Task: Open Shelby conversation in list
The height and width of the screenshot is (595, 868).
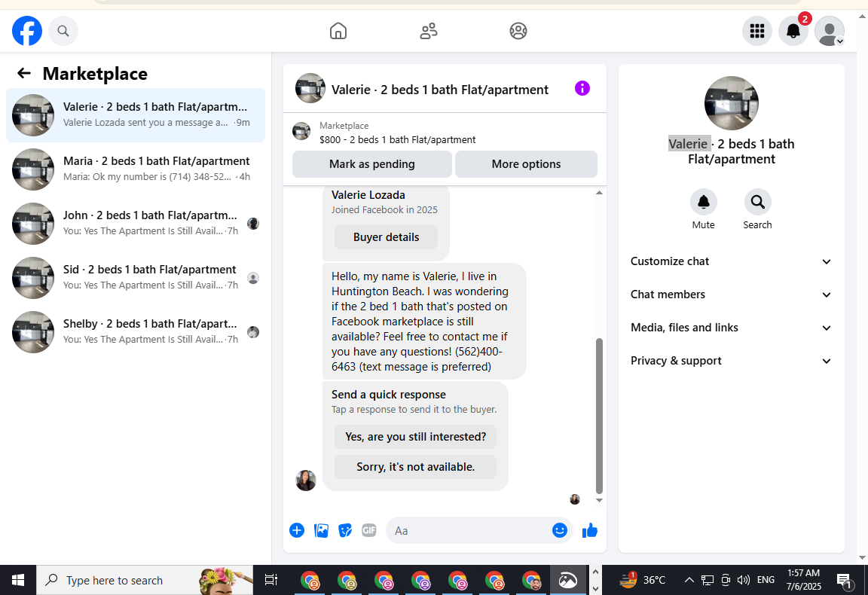Action: point(136,332)
